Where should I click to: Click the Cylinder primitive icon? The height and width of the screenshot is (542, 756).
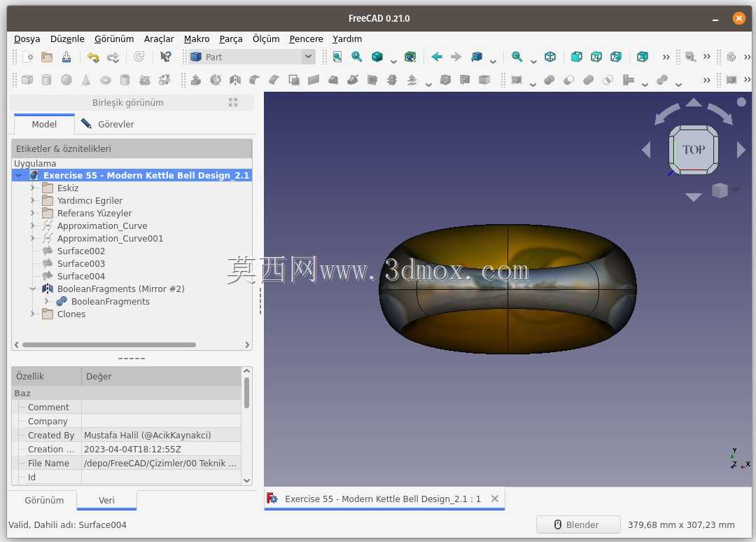coord(47,80)
